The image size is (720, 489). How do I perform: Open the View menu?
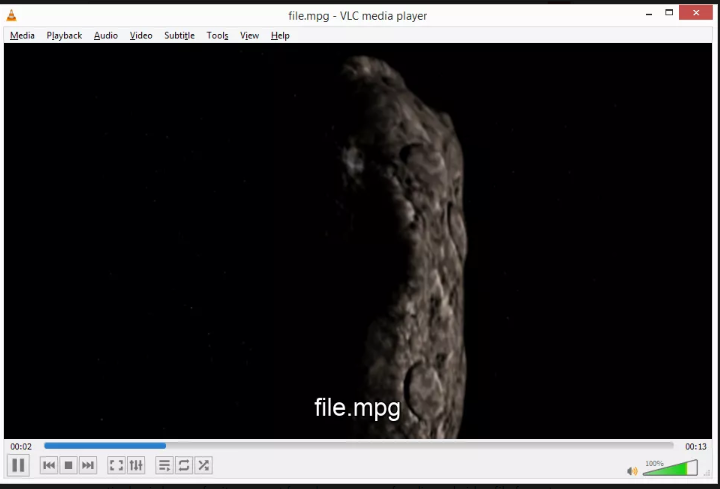249,35
